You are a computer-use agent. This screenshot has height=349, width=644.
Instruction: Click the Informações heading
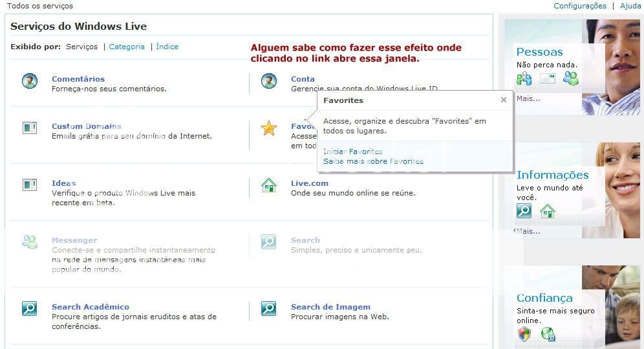coord(553,175)
